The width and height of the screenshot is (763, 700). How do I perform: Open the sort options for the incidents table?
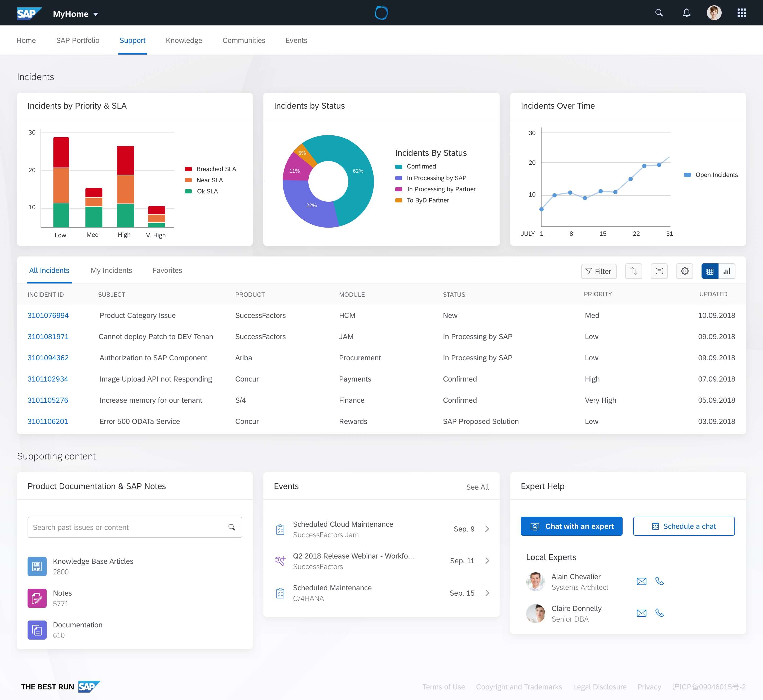(x=633, y=271)
